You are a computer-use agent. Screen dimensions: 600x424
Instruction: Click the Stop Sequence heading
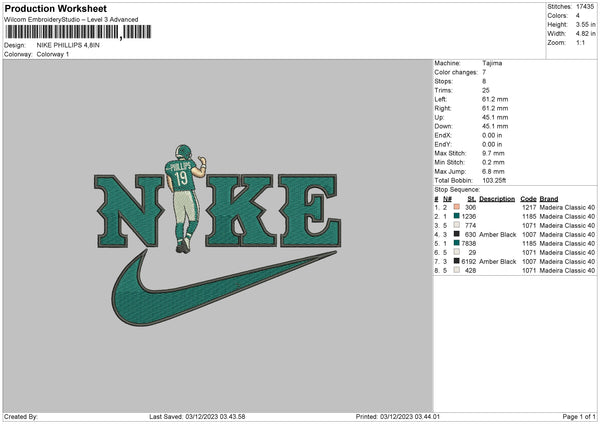pyautogui.click(x=457, y=190)
